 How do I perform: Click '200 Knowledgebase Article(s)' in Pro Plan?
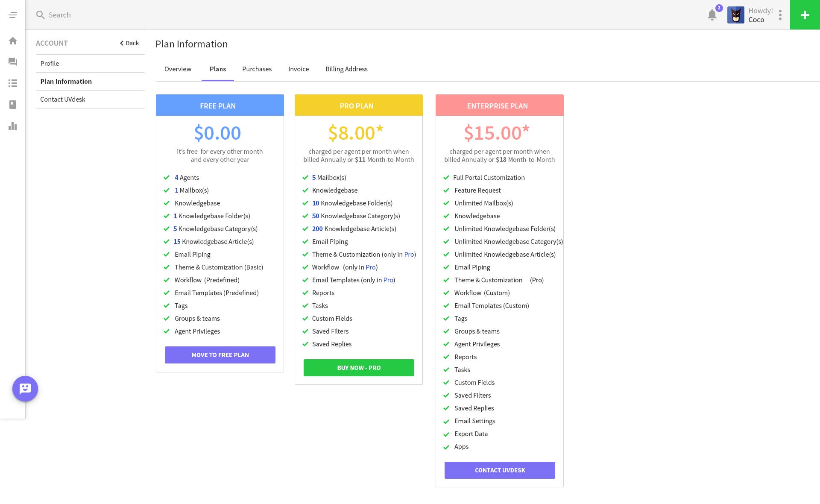pos(354,229)
